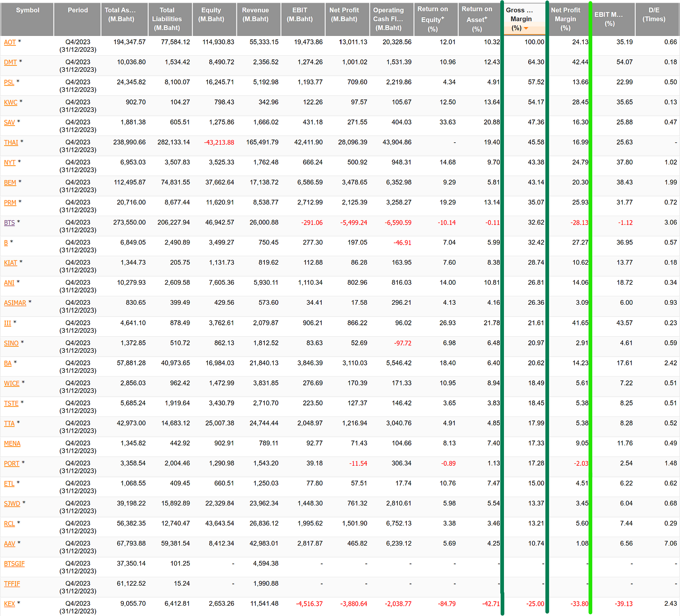Open the III stock symbol link
680x616 pixels.
pos(7,323)
